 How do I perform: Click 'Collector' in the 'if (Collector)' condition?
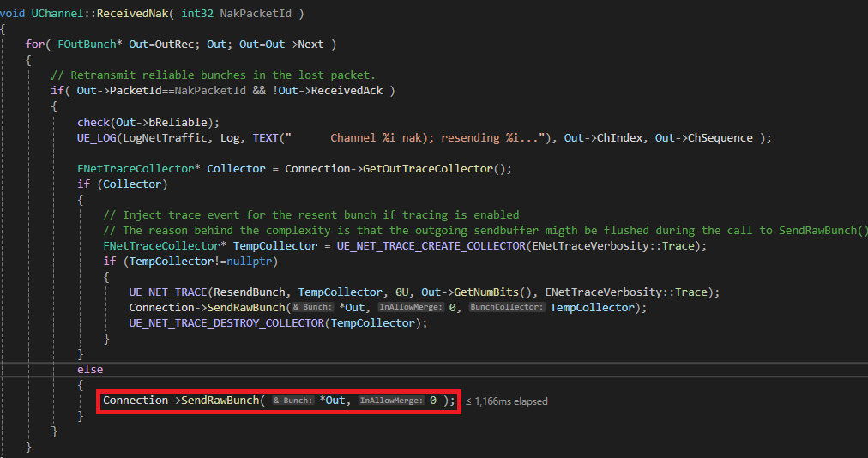pyautogui.click(x=132, y=184)
